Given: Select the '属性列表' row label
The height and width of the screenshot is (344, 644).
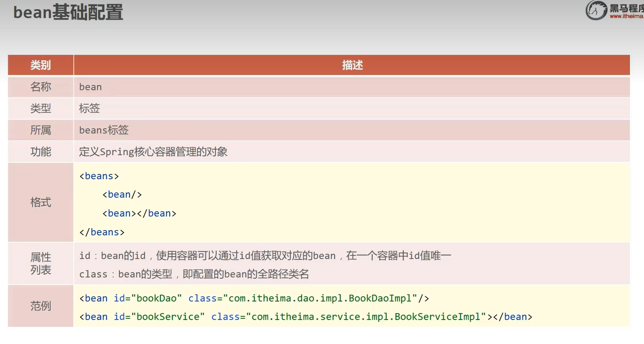Looking at the screenshot, I should pyautogui.click(x=41, y=263).
